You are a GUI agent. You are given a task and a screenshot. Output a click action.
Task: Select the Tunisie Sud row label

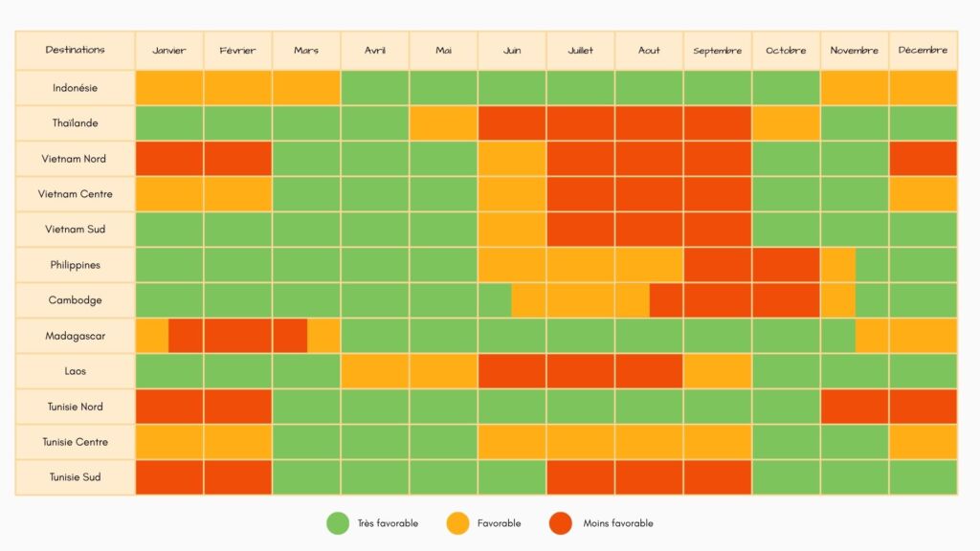[x=75, y=476]
